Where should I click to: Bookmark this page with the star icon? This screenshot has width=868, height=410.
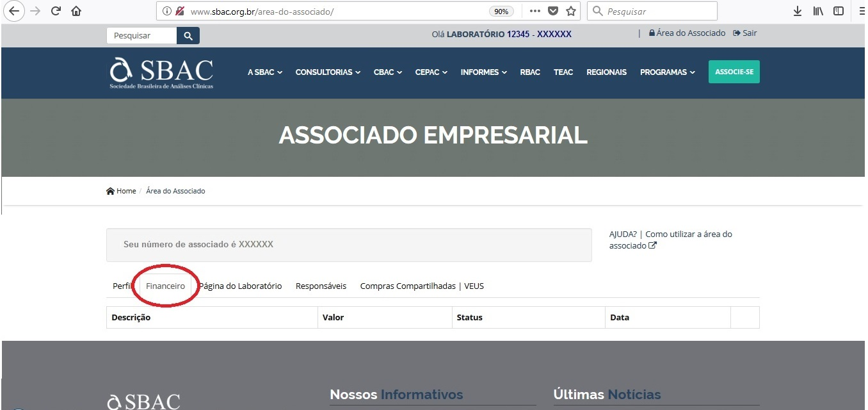571,11
